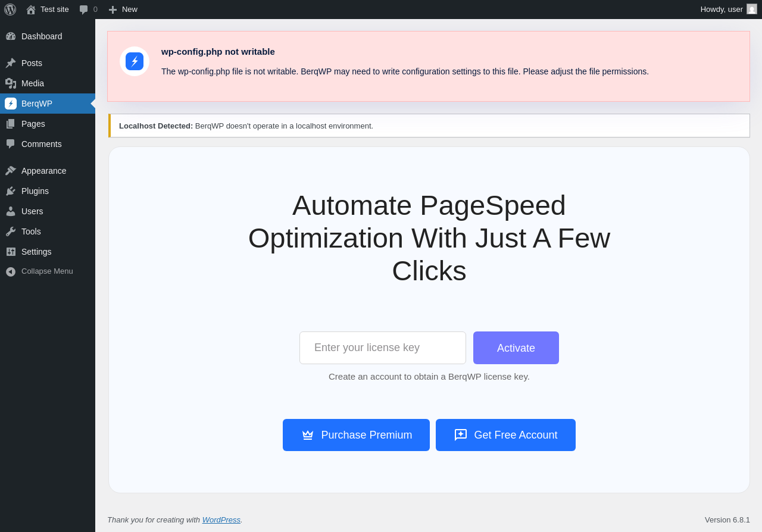The image size is (762, 532).
Task: Open Media library menu
Action: [48, 83]
